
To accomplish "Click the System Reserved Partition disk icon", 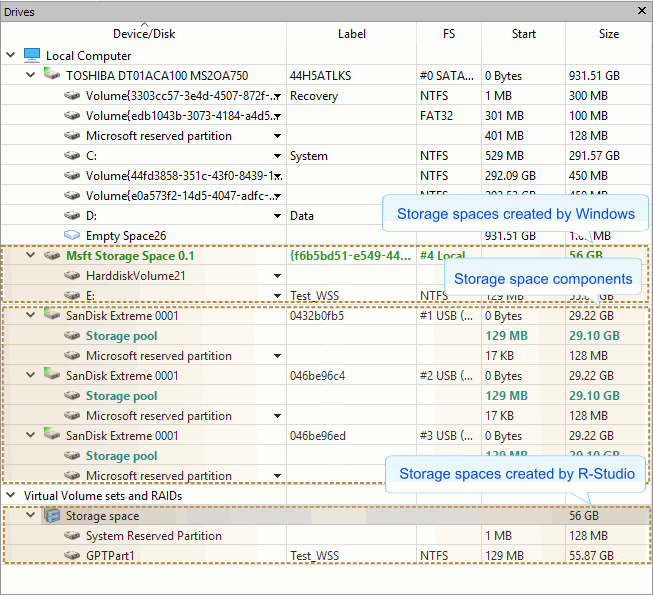I will (x=72, y=535).
